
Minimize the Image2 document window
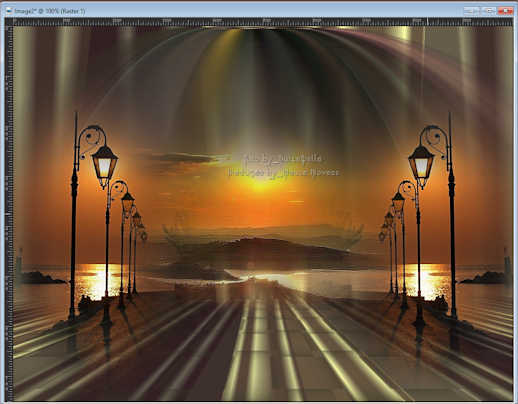(471, 11)
